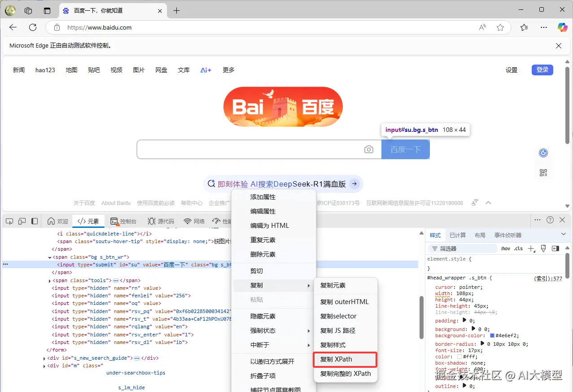Screen dimensions: 573x392
Task: Show more Styles pane tabs chevron
Action: click(x=564, y=234)
